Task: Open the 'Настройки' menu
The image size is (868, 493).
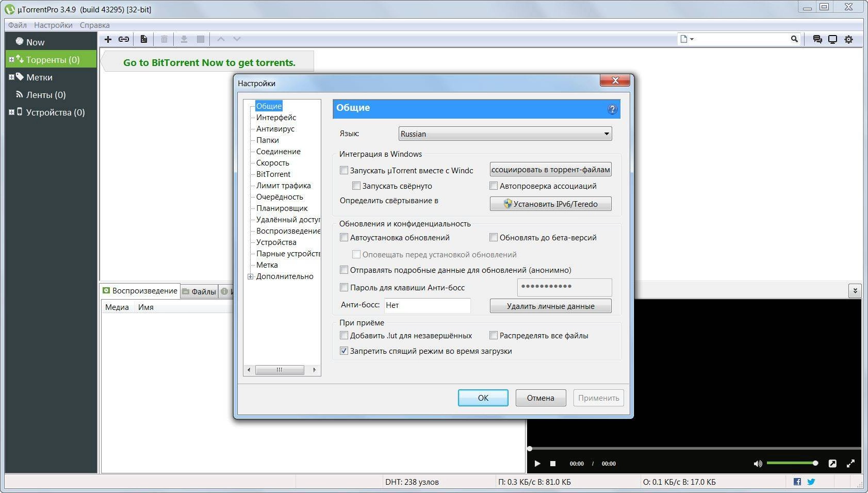Action: pos(54,25)
